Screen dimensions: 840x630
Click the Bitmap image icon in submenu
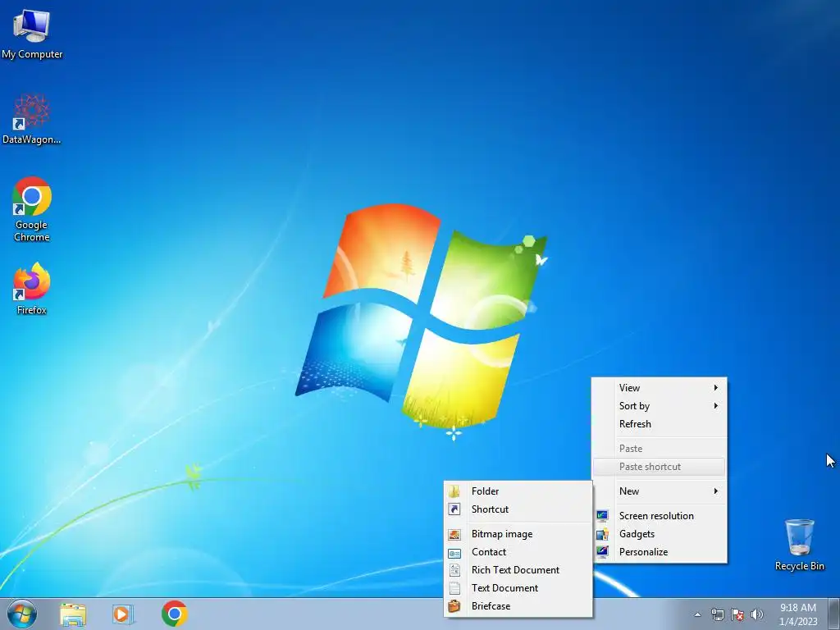454,535
